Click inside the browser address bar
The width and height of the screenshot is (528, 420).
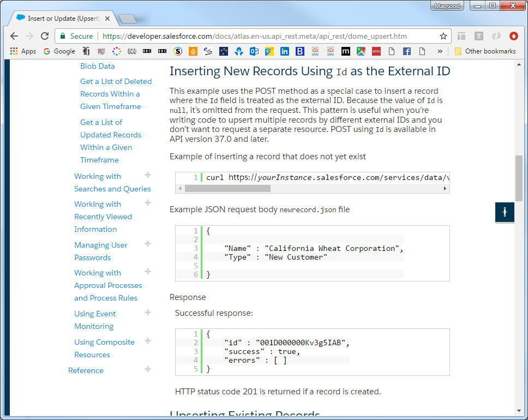click(x=245, y=35)
